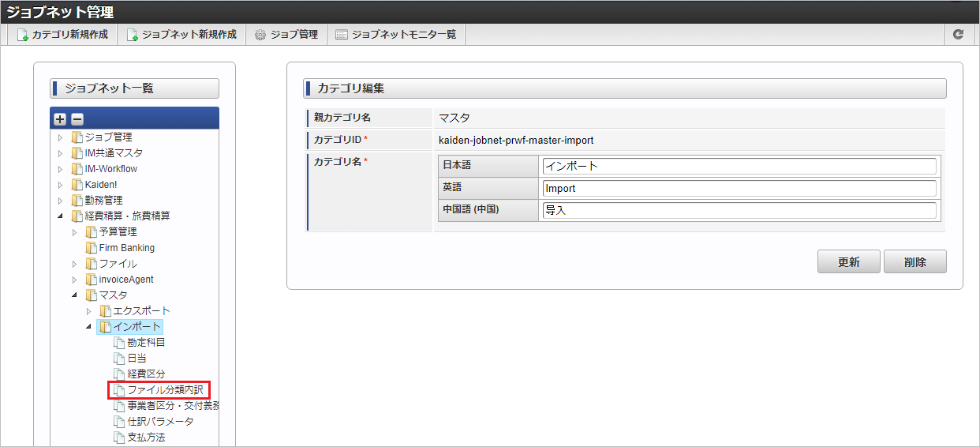The image size is (980, 447).
Task: Click the 親カテゴリ名 value マスタ
Action: (x=454, y=118)
